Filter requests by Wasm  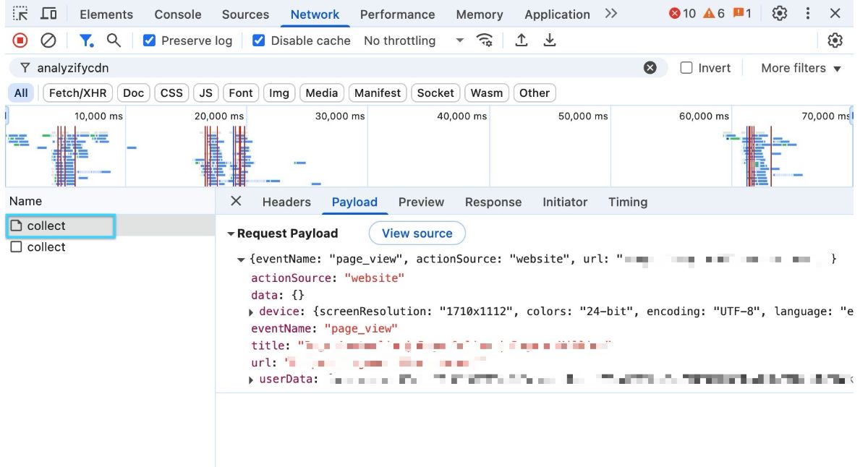click(486, 93)
